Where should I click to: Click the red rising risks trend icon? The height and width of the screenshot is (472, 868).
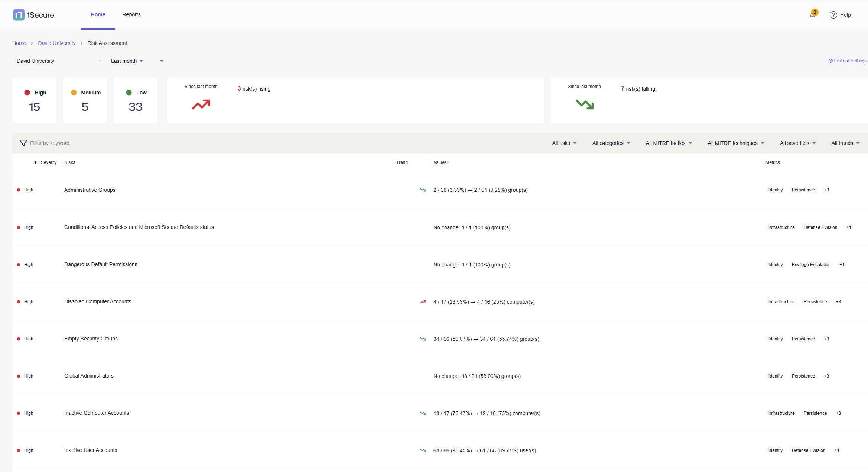[x=201, y=104]
